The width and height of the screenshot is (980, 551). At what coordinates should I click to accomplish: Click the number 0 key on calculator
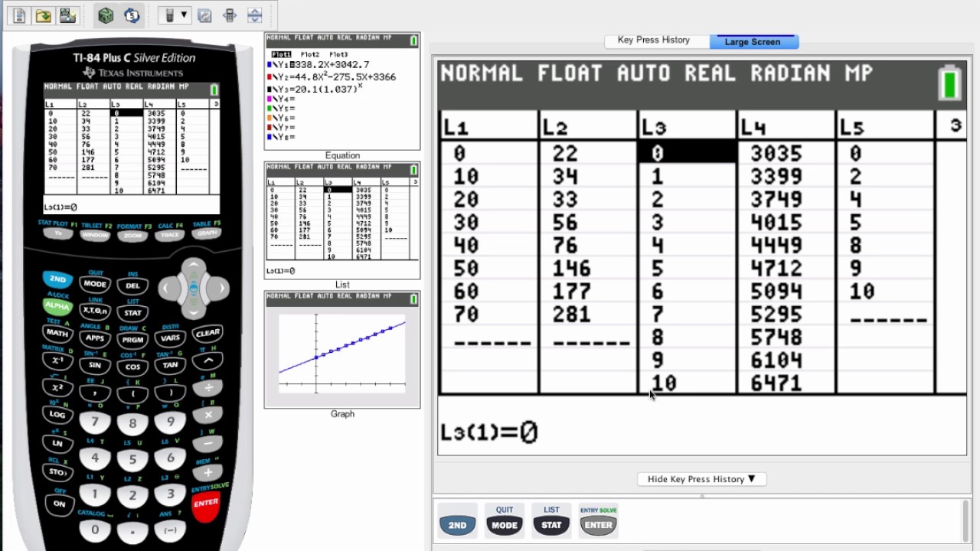tap(95, 530)
